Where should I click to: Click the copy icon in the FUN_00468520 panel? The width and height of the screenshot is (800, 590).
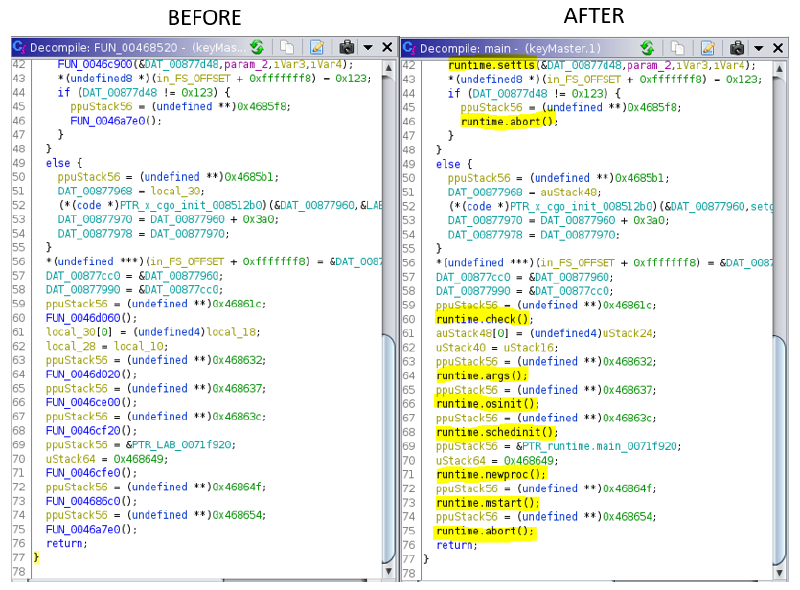(x=287, y=47)
